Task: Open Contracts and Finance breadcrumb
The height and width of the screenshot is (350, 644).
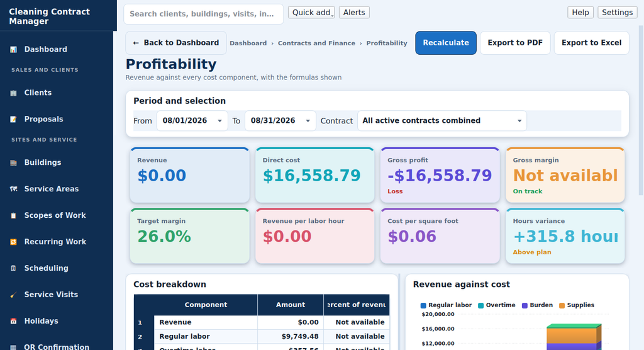Action: click(316, 43)
